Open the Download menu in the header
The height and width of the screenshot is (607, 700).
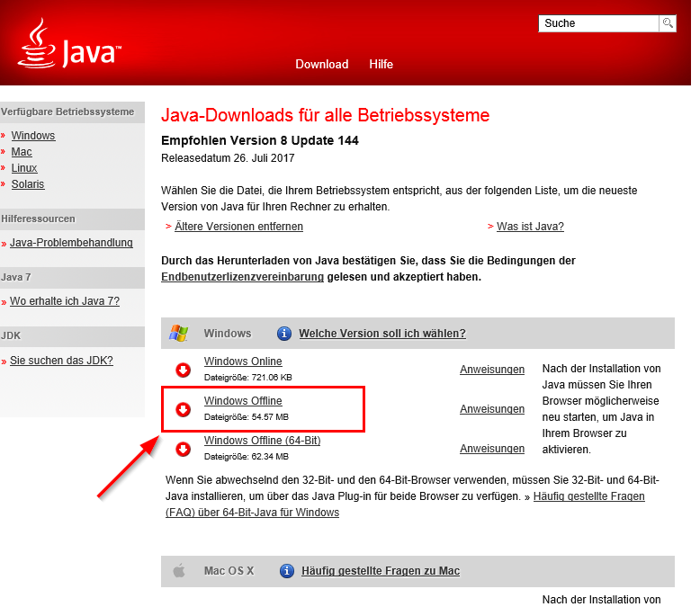pos(322,64)
